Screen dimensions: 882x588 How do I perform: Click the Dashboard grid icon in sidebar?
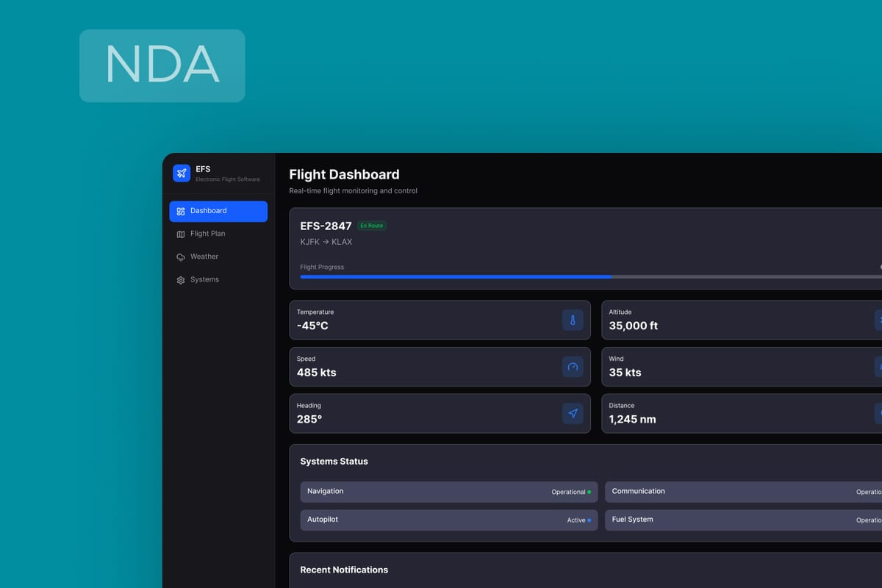pos(181,211)
